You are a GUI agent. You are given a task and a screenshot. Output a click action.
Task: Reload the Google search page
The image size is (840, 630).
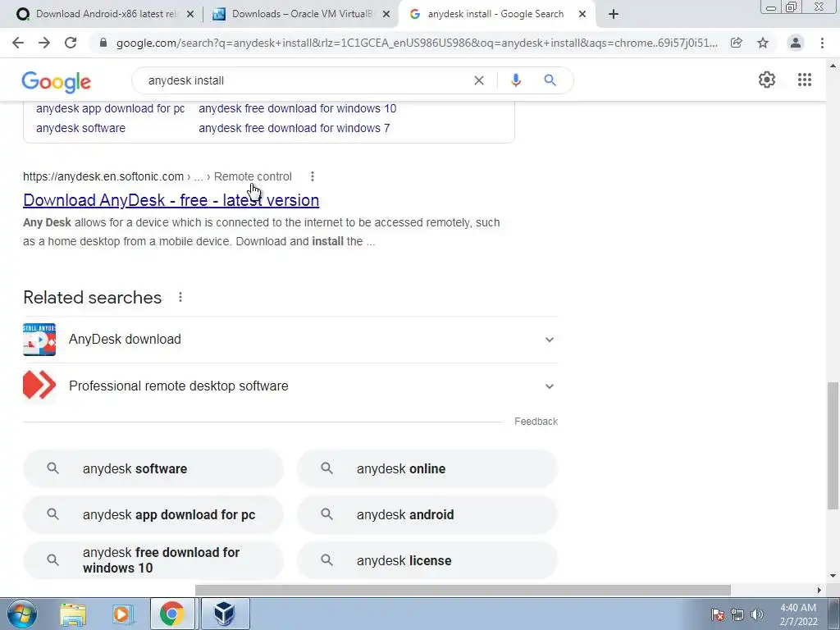coord(71,43)
